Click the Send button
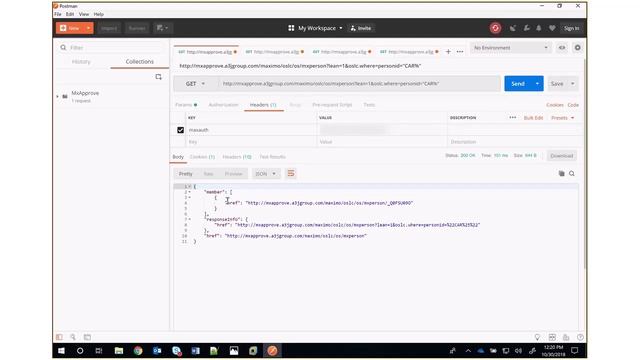 pyautogui.click(x=518, y=84)
